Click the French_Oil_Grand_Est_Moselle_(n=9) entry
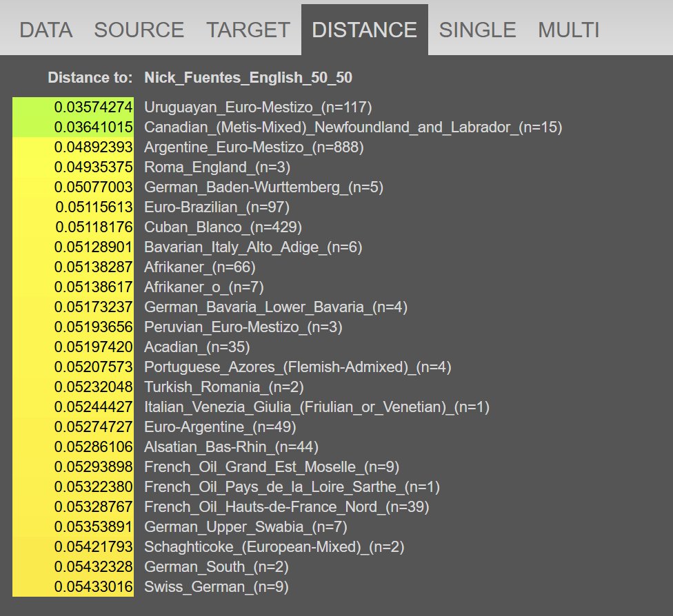Viewport: 673px width, 616px height. click(x=272, y=467)
